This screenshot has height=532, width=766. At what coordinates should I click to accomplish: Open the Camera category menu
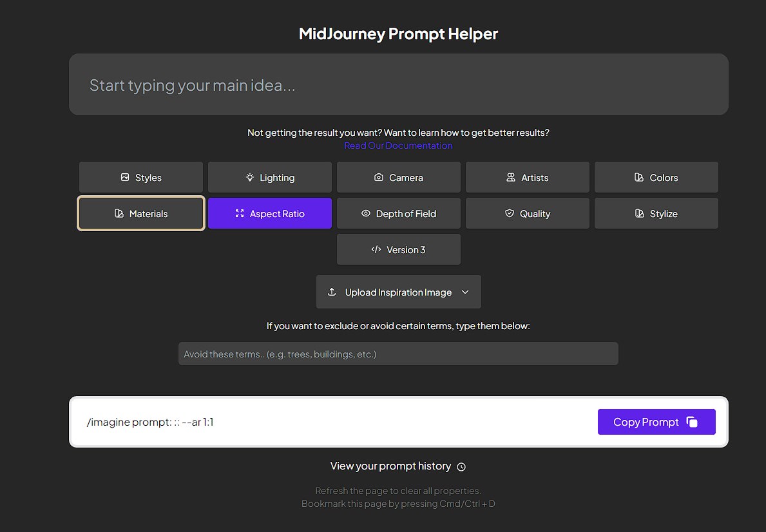click(398, 177)
